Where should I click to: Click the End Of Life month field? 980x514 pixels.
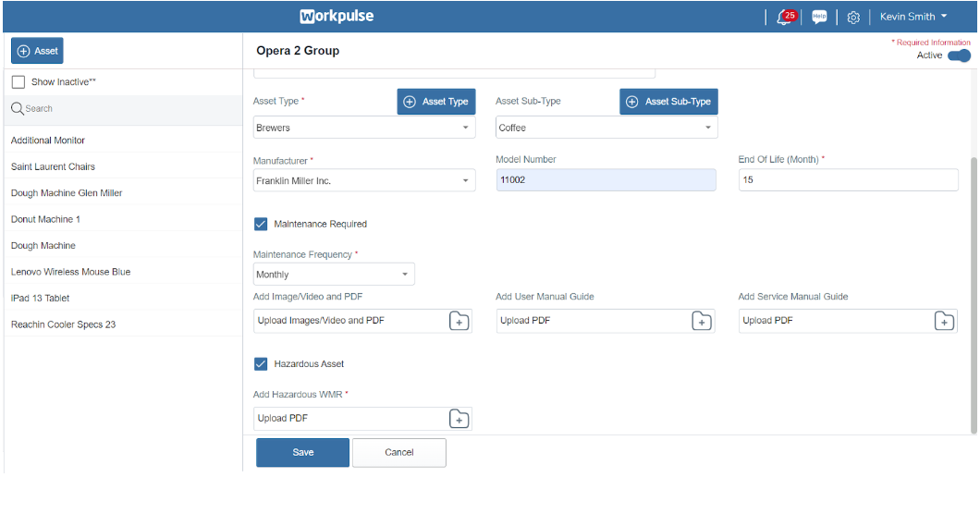click(848, 180)
